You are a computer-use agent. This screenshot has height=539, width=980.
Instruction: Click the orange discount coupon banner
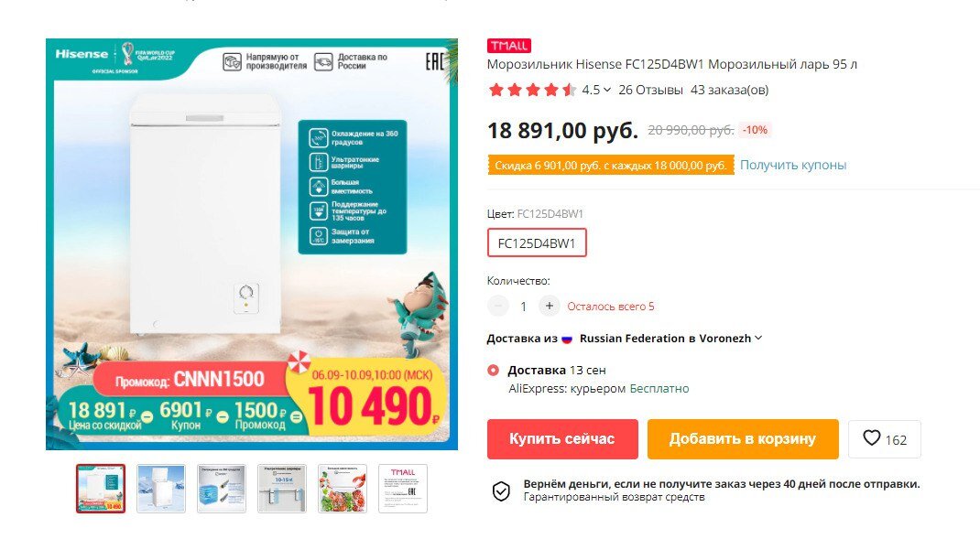coord(611,166)
